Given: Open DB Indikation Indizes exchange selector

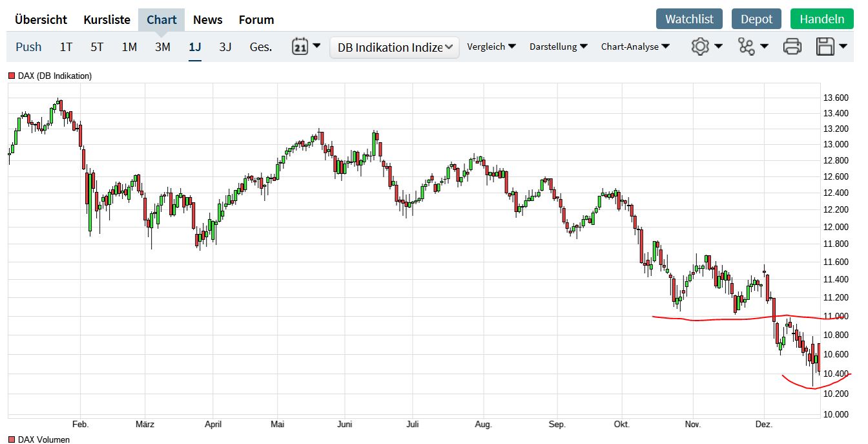Looking at the screenshot, I should 395,47.
